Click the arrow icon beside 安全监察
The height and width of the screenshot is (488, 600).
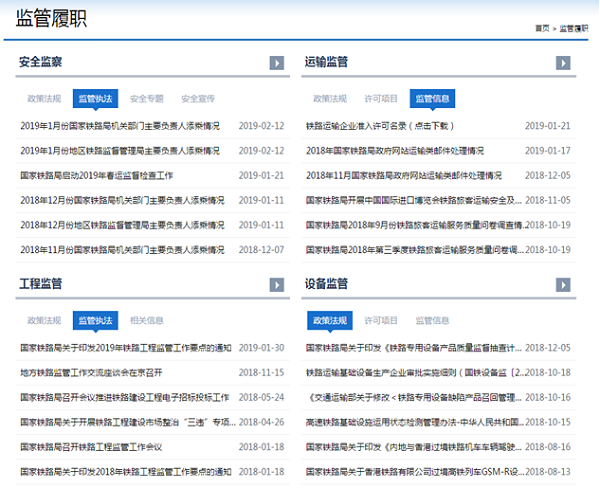(277, 63)
